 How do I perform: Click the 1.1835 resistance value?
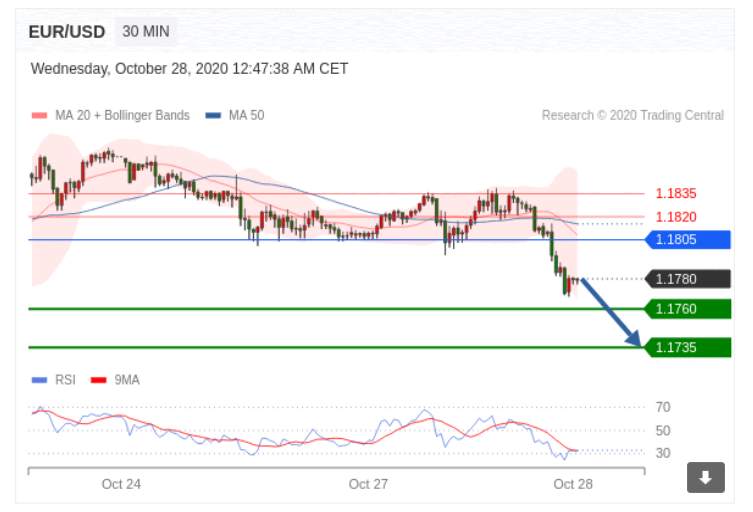click(x=676, y=194)
